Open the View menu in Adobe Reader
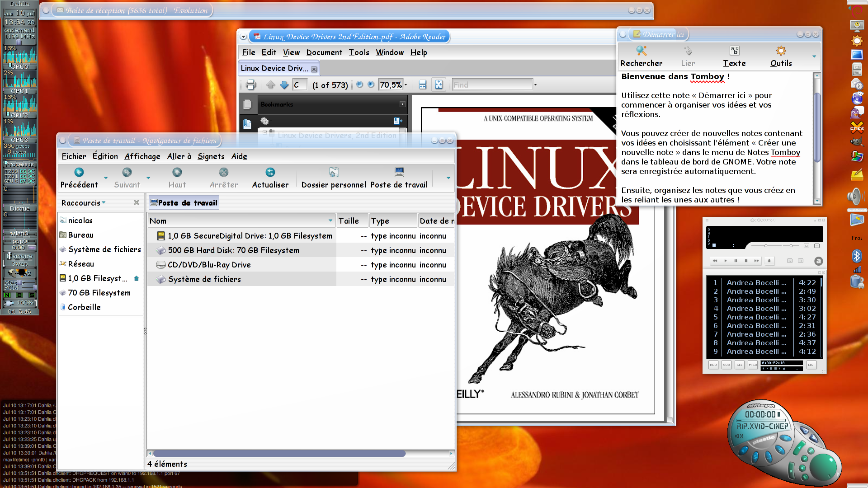 [x=291, y=52]
